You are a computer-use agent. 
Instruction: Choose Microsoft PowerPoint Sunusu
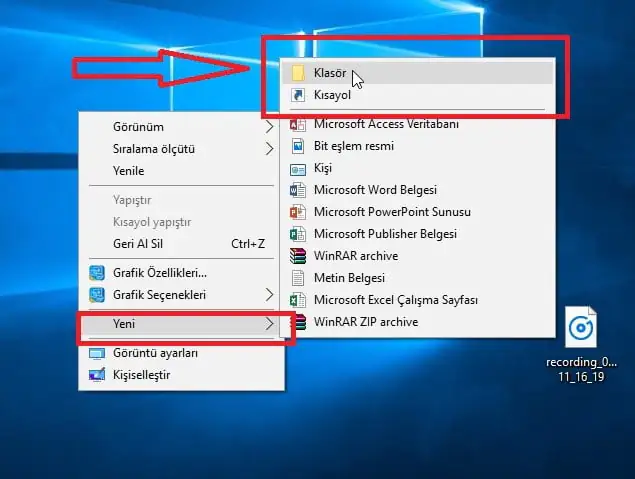tap(418, 212)
